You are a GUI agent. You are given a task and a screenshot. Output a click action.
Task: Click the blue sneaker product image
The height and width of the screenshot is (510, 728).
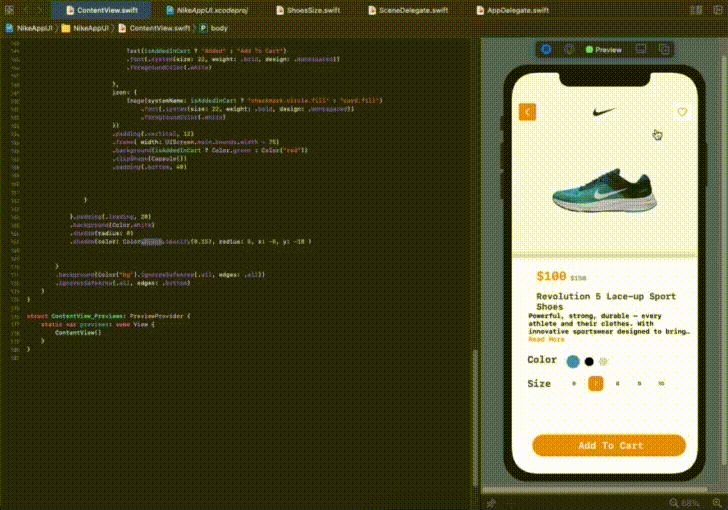click(x=604, y=190)
